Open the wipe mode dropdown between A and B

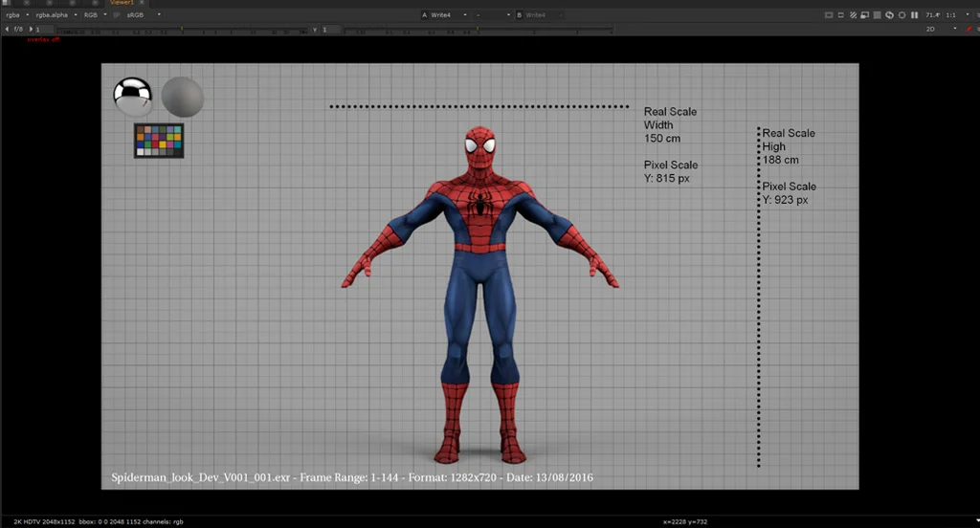[492, 15]
